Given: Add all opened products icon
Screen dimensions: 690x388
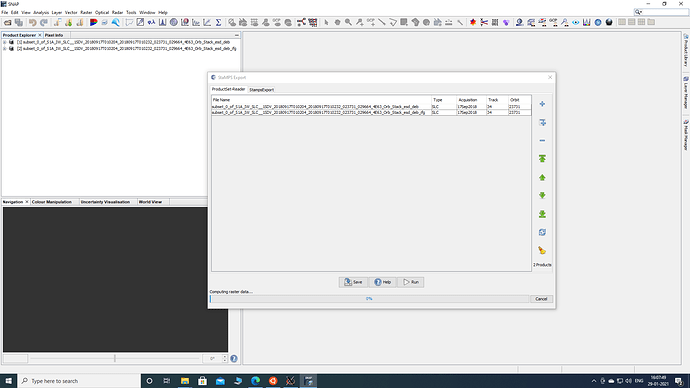Looking at the screenshot, I should tap(542, 122).
